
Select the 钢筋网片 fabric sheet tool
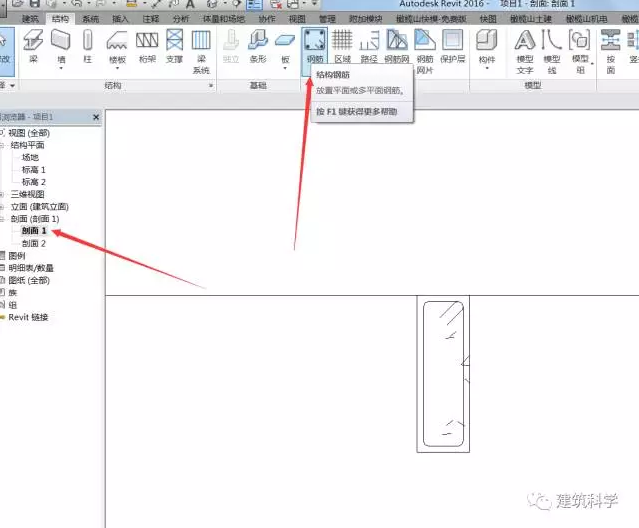click(425, 52)
